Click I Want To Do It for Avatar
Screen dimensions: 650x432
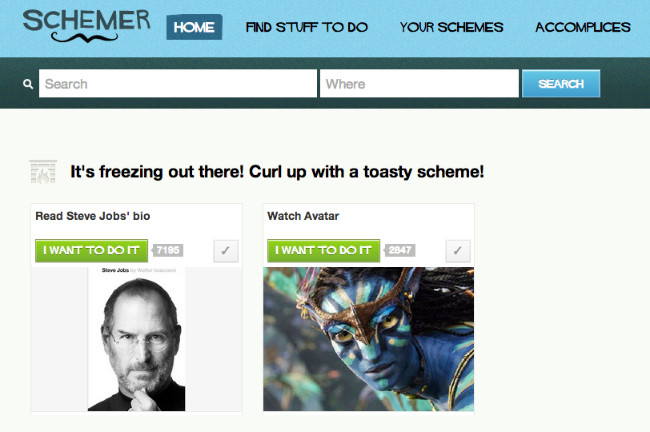pos(323,250)
